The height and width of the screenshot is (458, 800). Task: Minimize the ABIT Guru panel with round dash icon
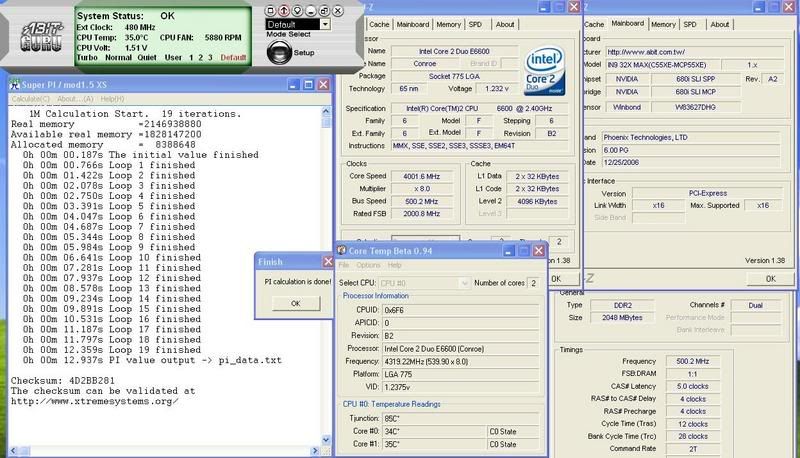coord(311,10)
